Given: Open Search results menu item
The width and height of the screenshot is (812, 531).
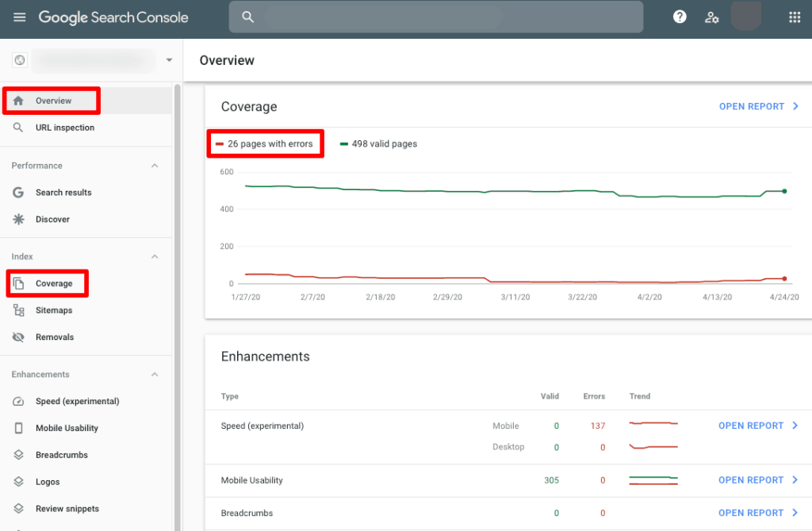Looking at the screenshot, I should pyautogui.click(x=86, y=193).
